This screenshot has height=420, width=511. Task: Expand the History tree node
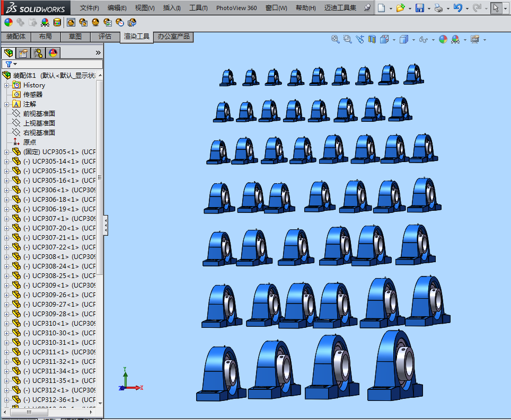6,85
